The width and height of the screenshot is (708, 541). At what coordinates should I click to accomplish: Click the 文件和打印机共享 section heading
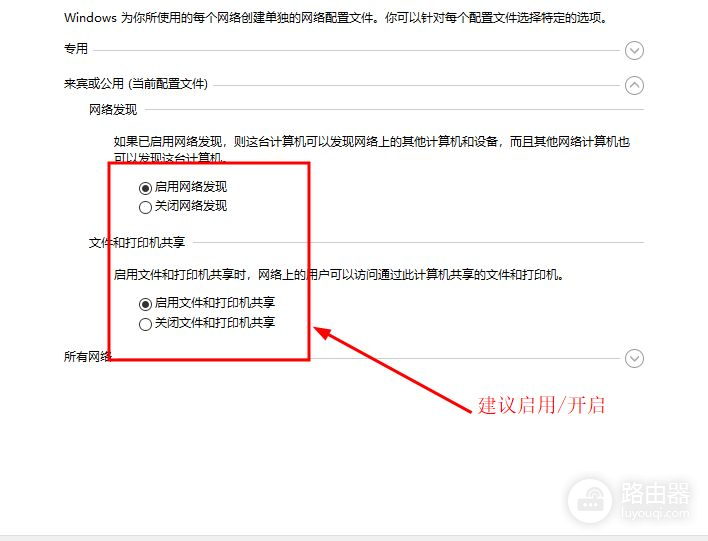coord(137,243)
